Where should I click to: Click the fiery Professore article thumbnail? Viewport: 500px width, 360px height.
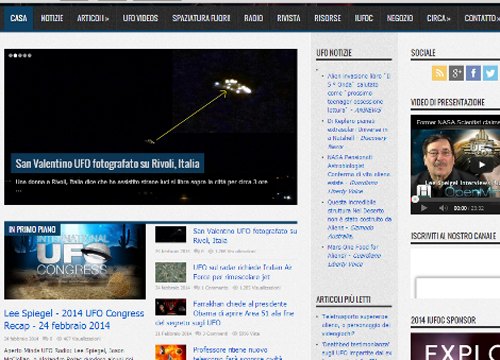(170, 352)
